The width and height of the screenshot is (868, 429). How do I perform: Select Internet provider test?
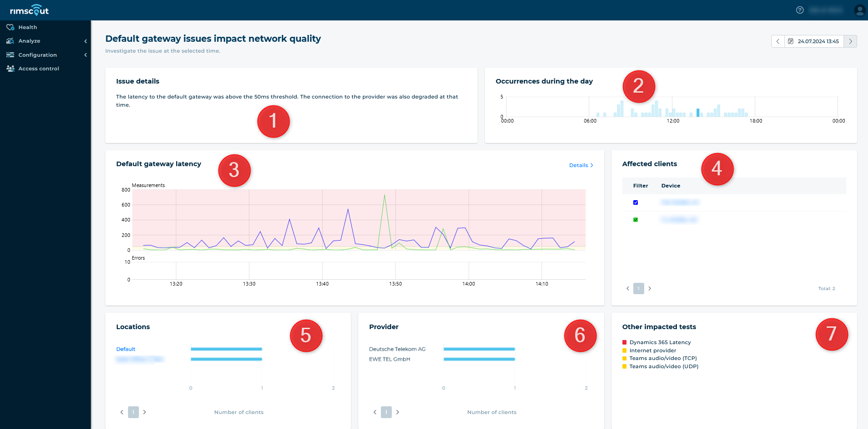(653, 350)
